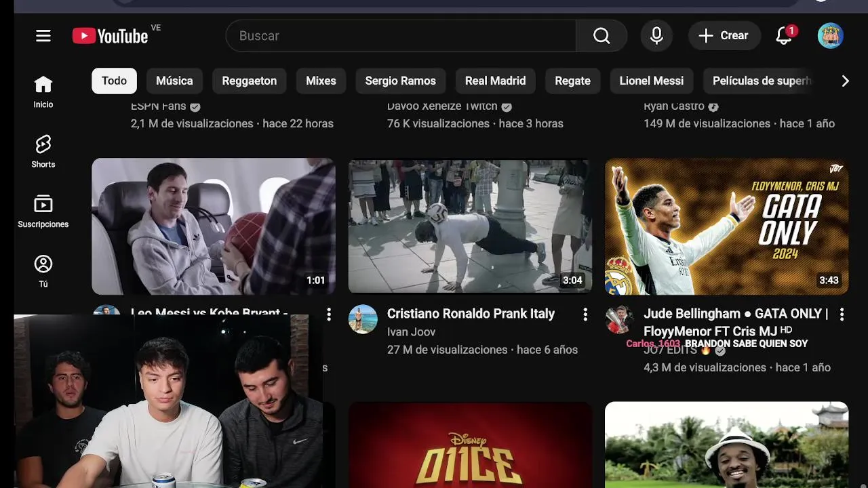Click '149 M de visualizaciones' text
The height and width of the screenshot is (488, 868).
click(707, 123)
